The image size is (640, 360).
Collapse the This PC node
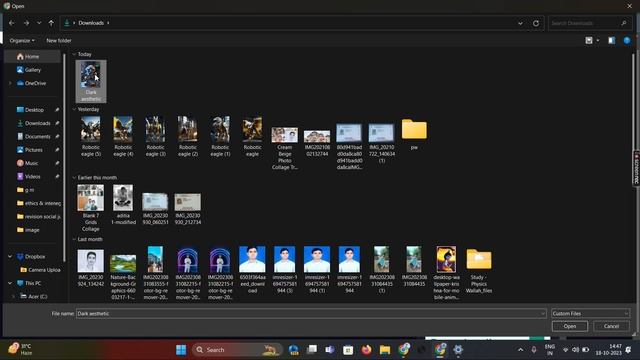click(10, 283)
